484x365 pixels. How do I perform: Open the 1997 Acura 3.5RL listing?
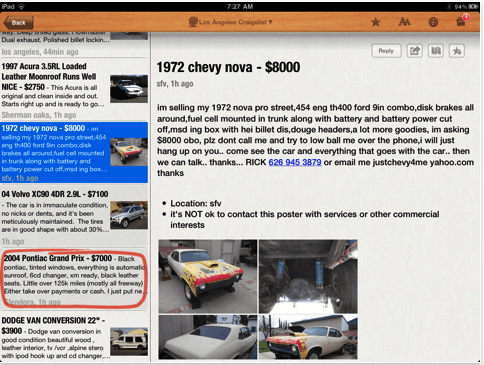tap(74, 89)
